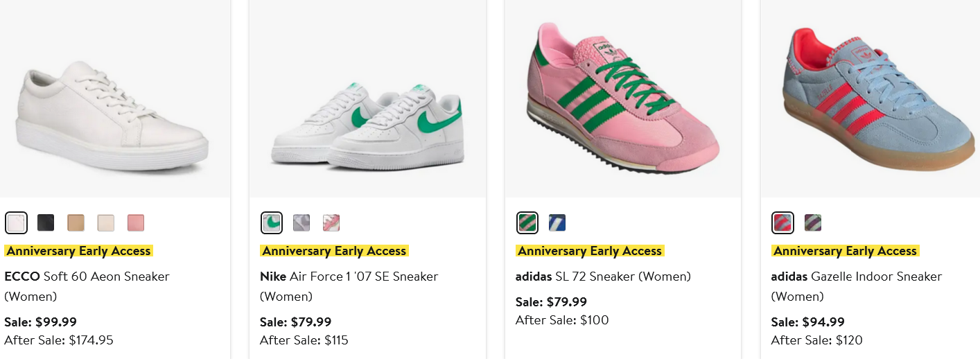Choose the pink-red swatch for Nike Air Force 1
The image size is (980, 359).
[x=331, y=222]
